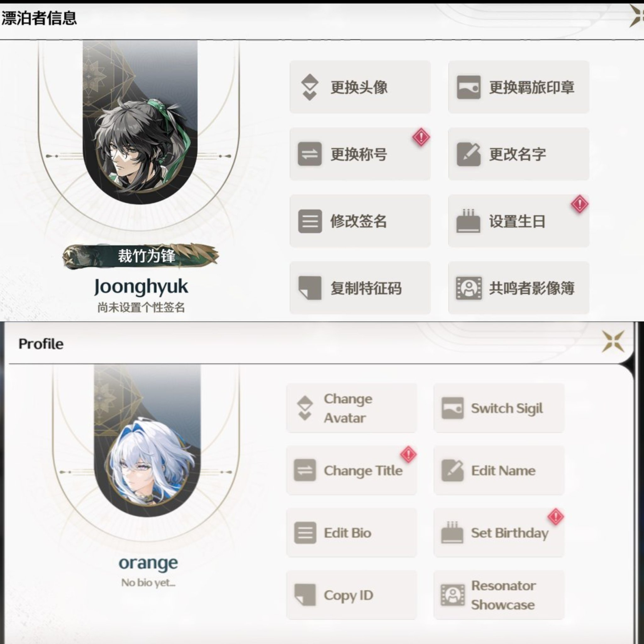The height and width of the screenshot is (644, 644).
Task: Click the 设置生日 cake icon
Action: [468, 221]
